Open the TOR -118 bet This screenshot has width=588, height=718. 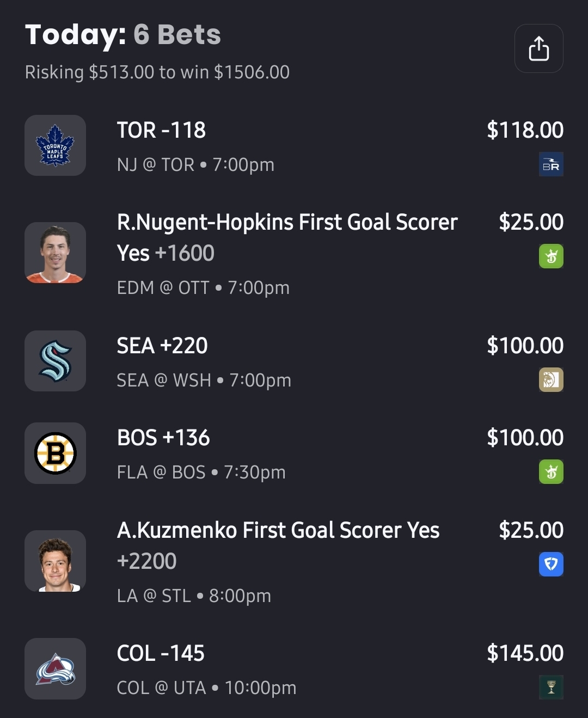tap(162, 130)
